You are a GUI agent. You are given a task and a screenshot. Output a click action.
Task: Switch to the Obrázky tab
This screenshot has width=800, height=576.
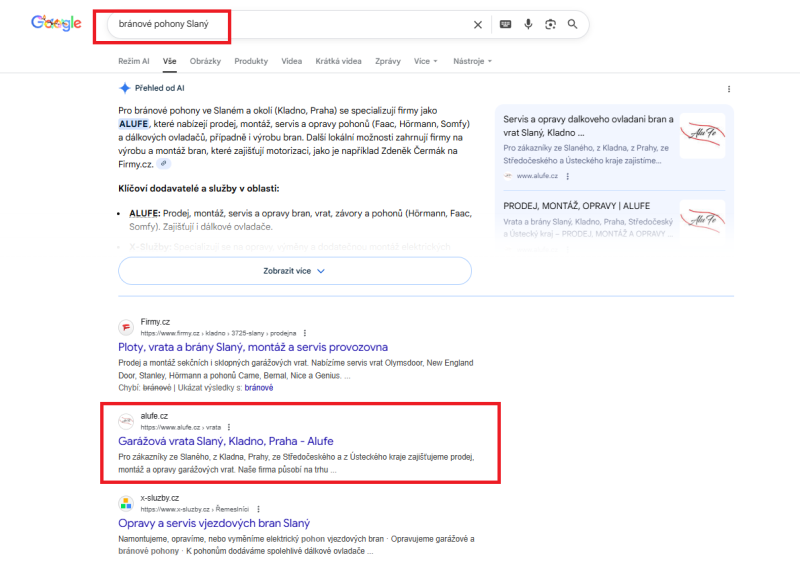coord(205,61)
